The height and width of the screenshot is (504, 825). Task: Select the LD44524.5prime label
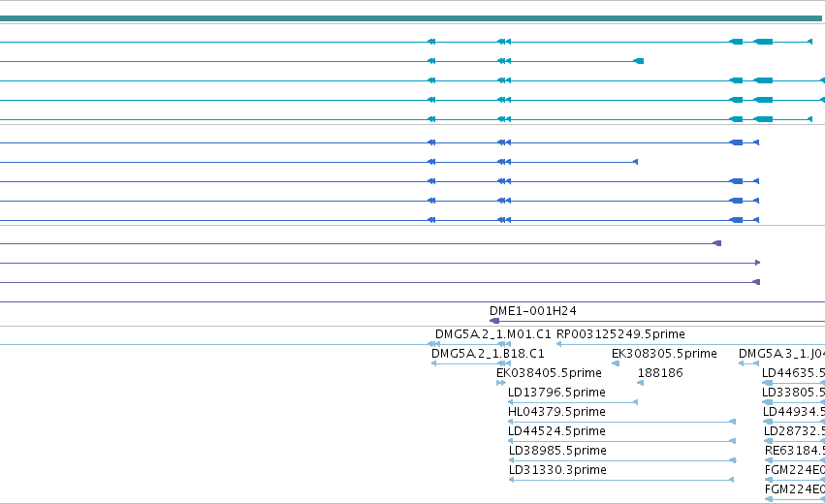(x=556, y=431)
